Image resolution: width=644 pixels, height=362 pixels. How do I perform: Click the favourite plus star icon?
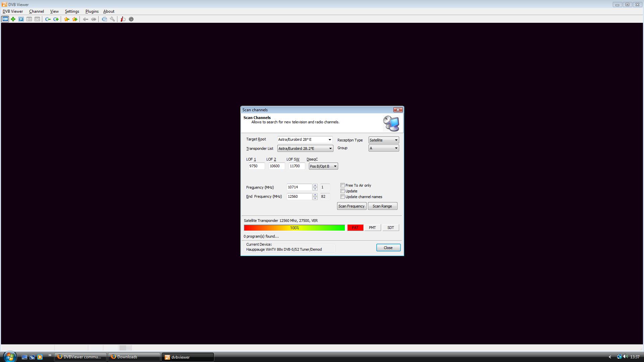[x=75, y=19]
